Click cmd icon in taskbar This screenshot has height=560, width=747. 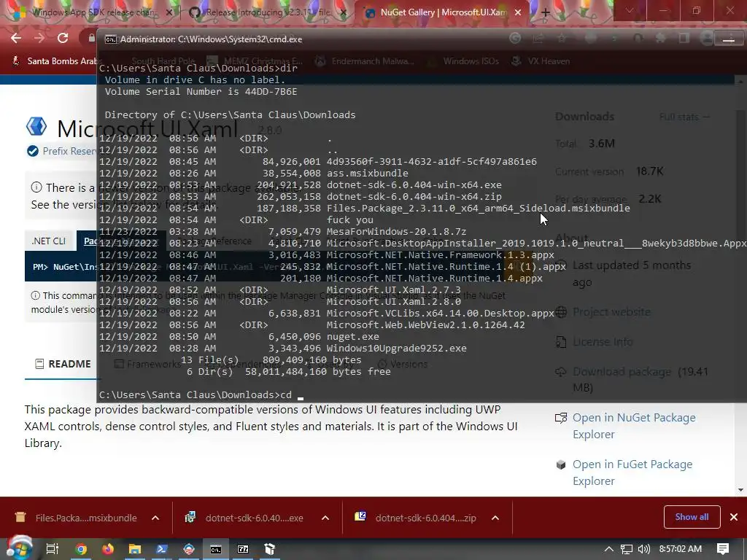pyautogui.click(x=216, y=549)
